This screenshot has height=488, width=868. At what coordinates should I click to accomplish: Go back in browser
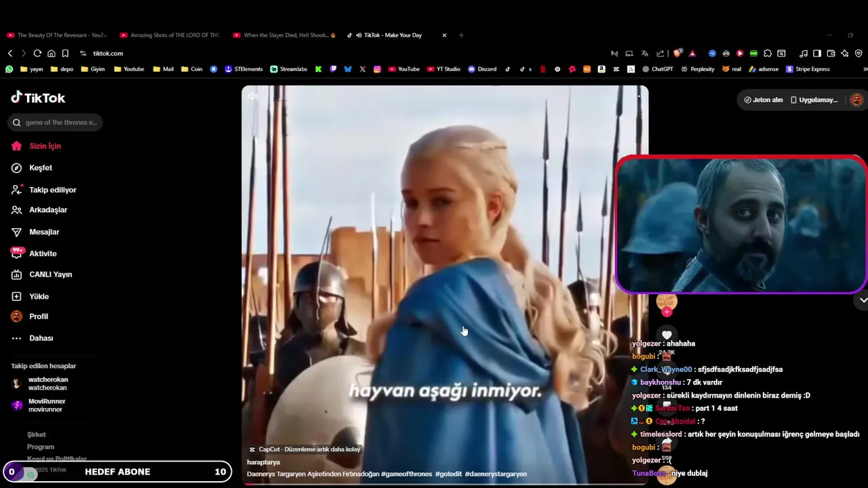point(10,53)
